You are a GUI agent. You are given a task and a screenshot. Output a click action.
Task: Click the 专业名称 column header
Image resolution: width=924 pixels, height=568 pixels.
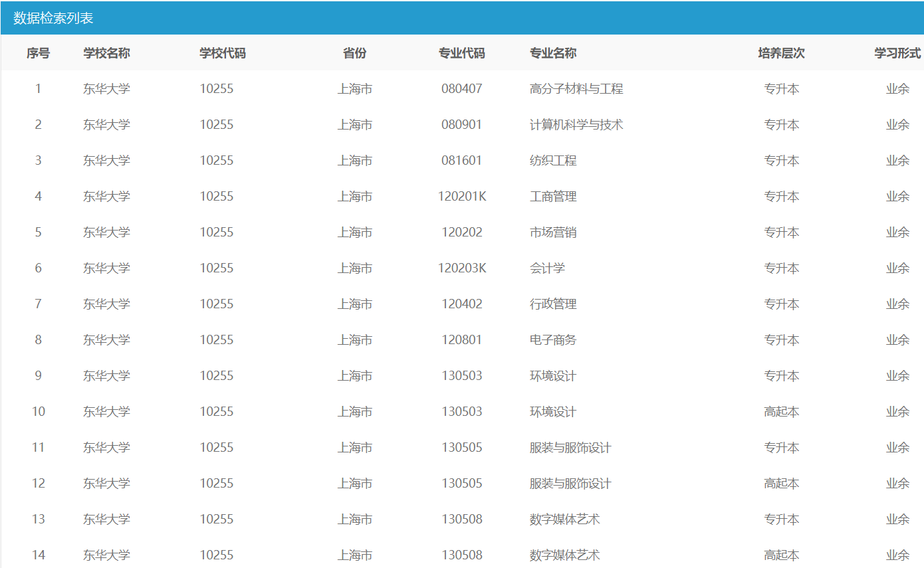[553, 53]
